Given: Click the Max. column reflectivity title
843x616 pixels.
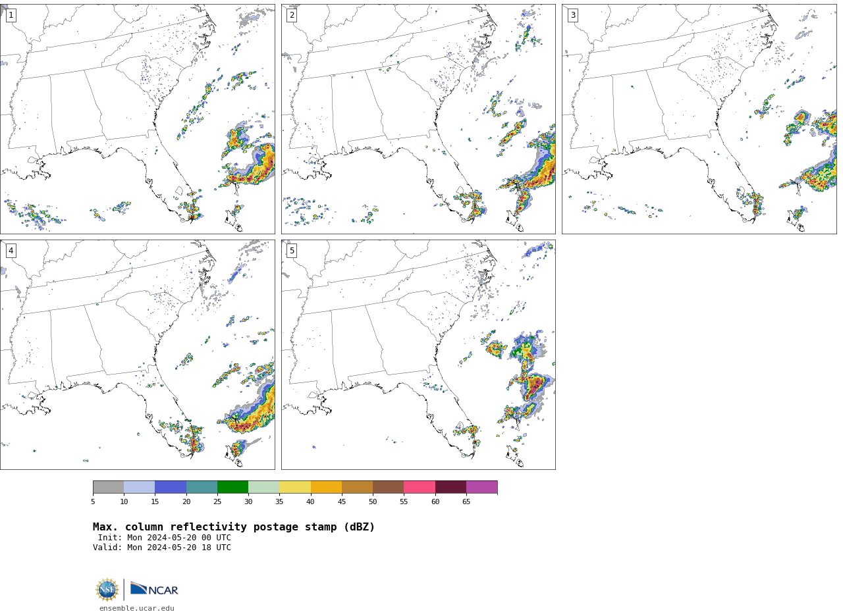Looking at the screenshot, I should click(234, 527).
